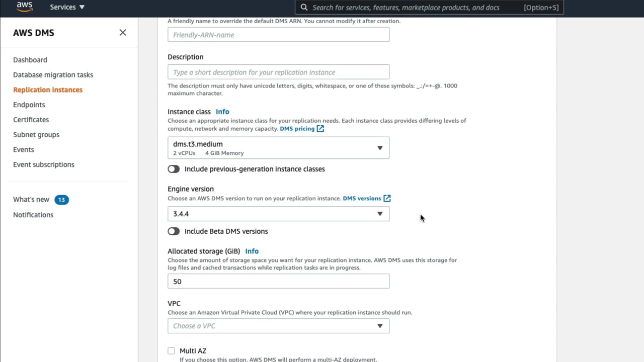The width and height of the screenshot is (644, 362).
Task: Click the AWS logo icon
Action: click(x=24, y=7)
